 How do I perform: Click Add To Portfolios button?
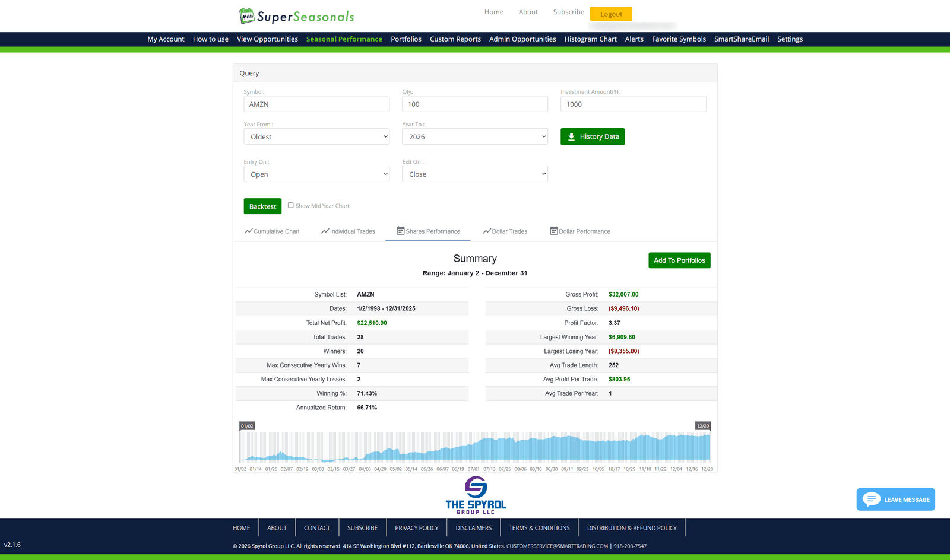(x=679, y=260)
